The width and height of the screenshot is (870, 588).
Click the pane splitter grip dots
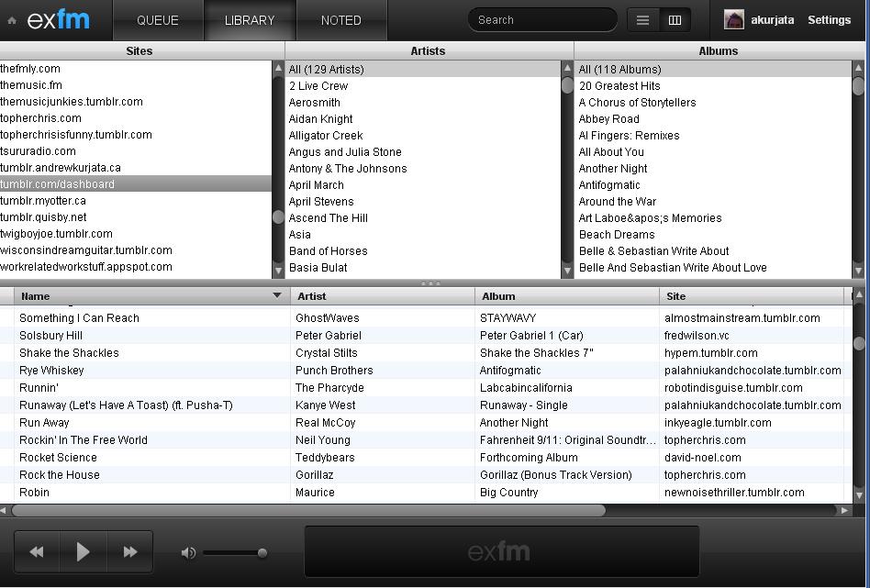[430, 283]
